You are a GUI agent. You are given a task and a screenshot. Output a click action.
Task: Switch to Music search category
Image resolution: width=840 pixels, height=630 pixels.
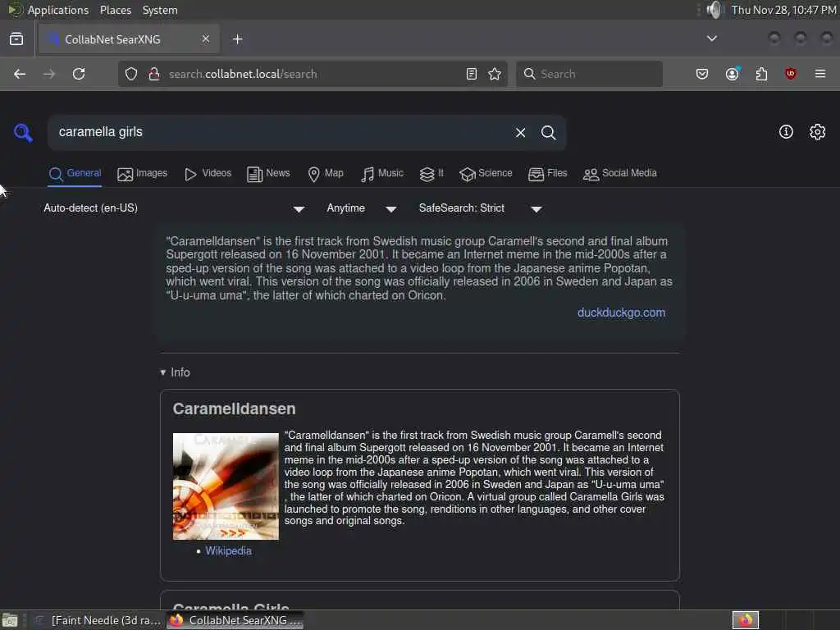(x=382, y=174)
